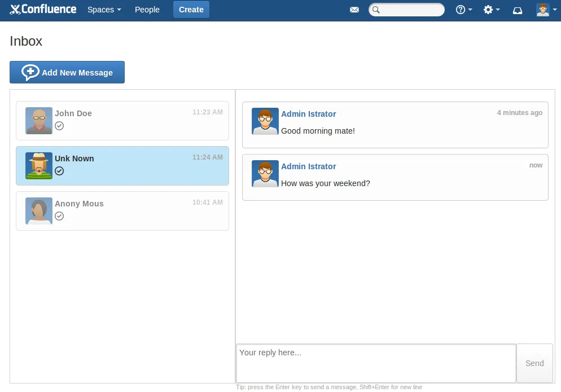Click avatar beside How was your weekend
561x392 pixels.
coord(265,174)
